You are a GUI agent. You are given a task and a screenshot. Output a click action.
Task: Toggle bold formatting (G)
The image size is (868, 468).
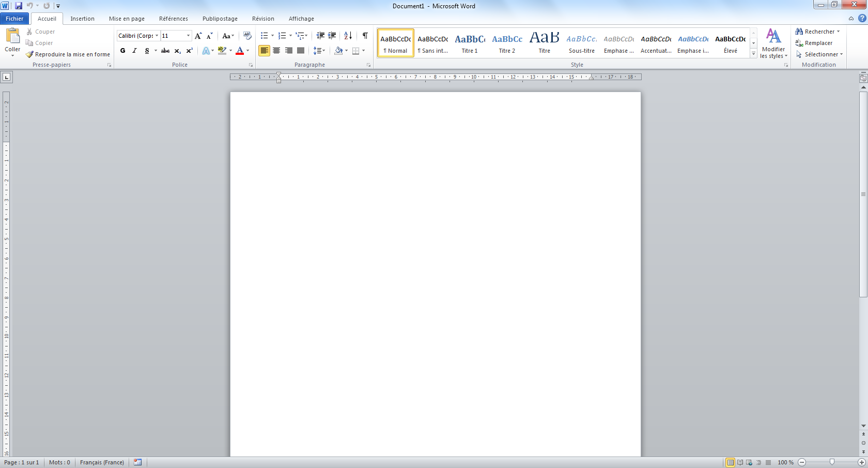click(x=123, y=51)
